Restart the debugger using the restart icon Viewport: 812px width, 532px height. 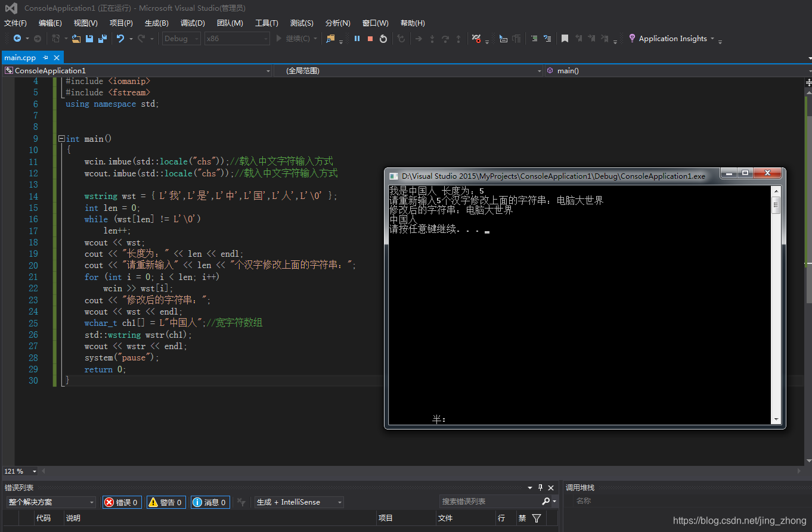[x=383, y=38]
